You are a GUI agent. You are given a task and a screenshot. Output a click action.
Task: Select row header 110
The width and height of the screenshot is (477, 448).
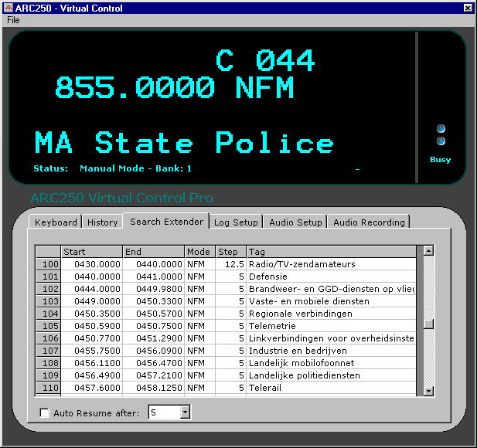coord(49,388)
